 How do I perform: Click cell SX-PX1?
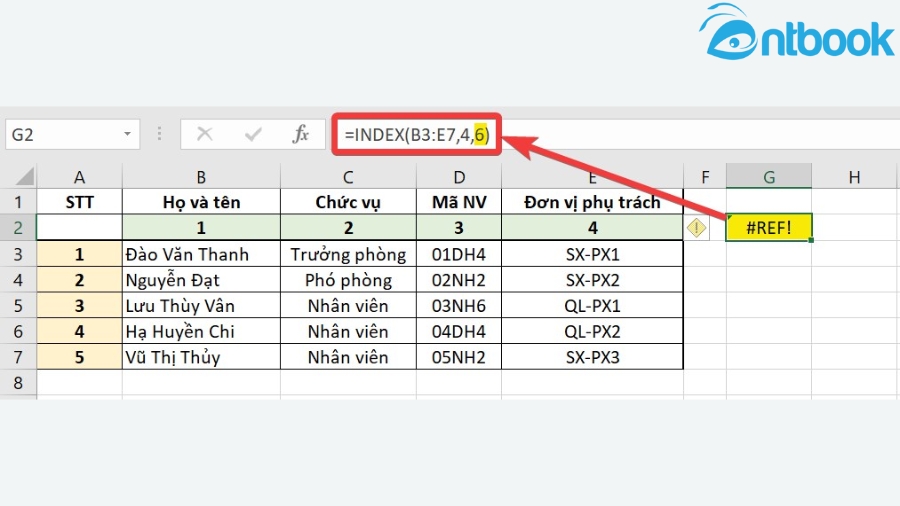(x=592, y=254)
